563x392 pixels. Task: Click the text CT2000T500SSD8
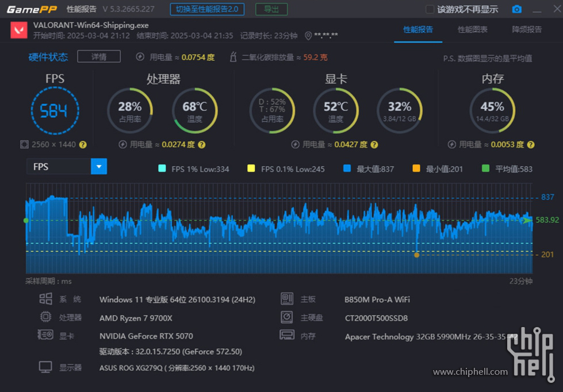coord(376,318)
